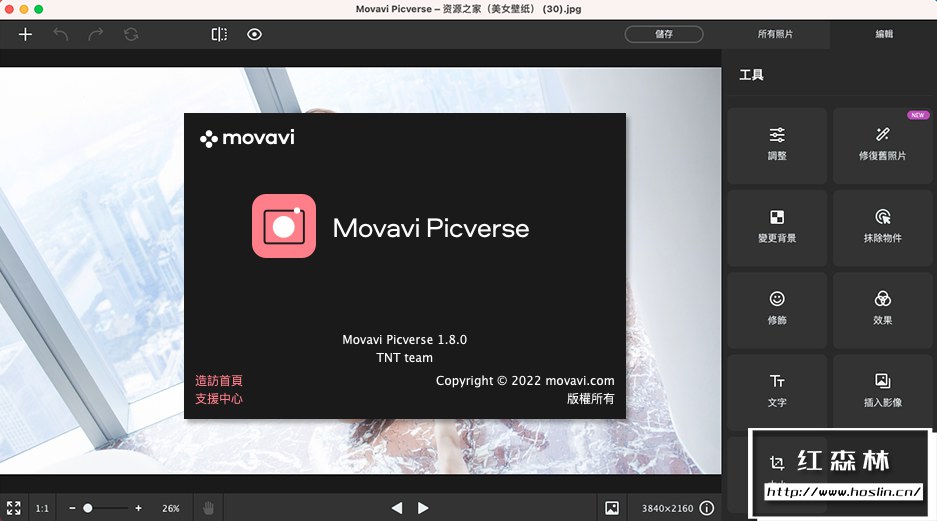Screen dimensions: 937x521
Task: Reset all changes with the refresh icon
Action: [x=131, y=35]
